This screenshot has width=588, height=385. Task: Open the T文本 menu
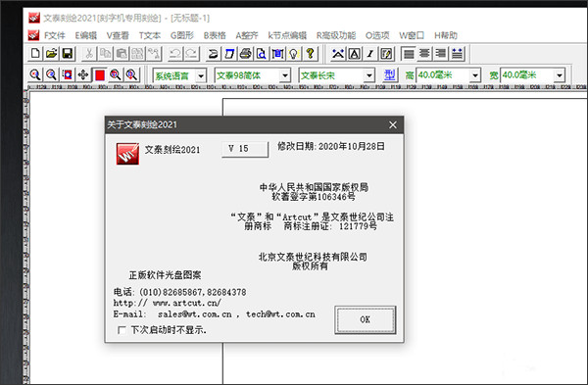tap(150, 35)
